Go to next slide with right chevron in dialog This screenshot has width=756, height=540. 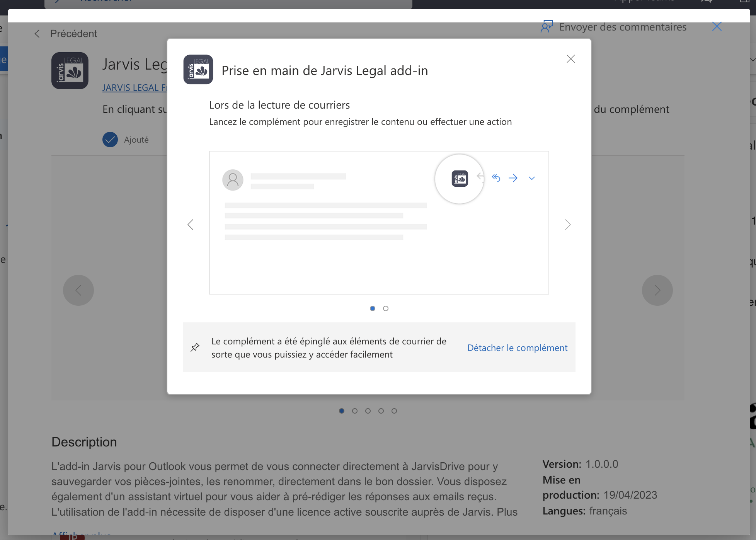click(x=567, y=225)
